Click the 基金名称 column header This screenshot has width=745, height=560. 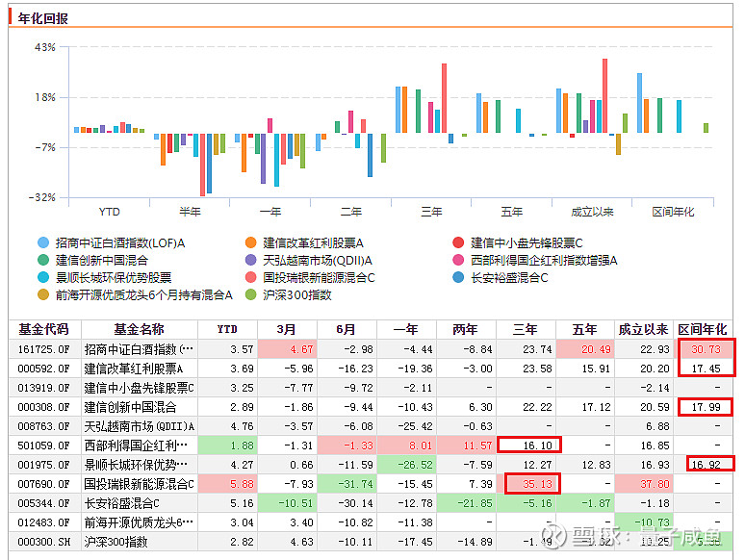[x=140, y=330]
